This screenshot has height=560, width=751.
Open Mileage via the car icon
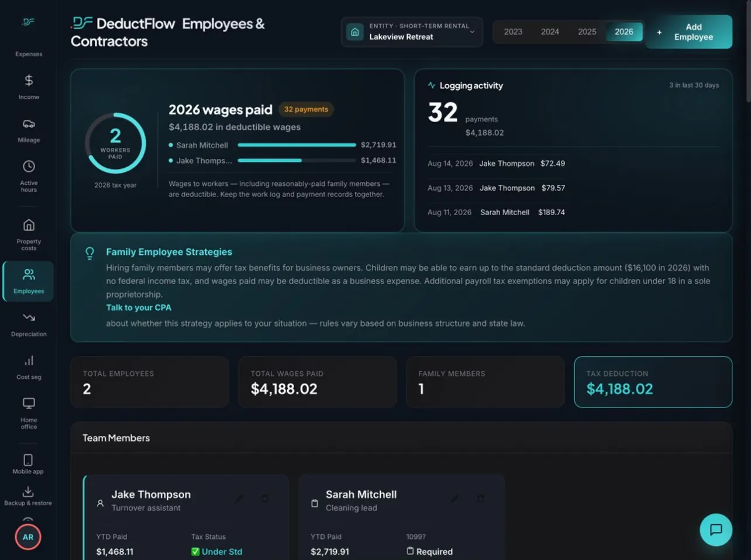[x=29, y=124]
